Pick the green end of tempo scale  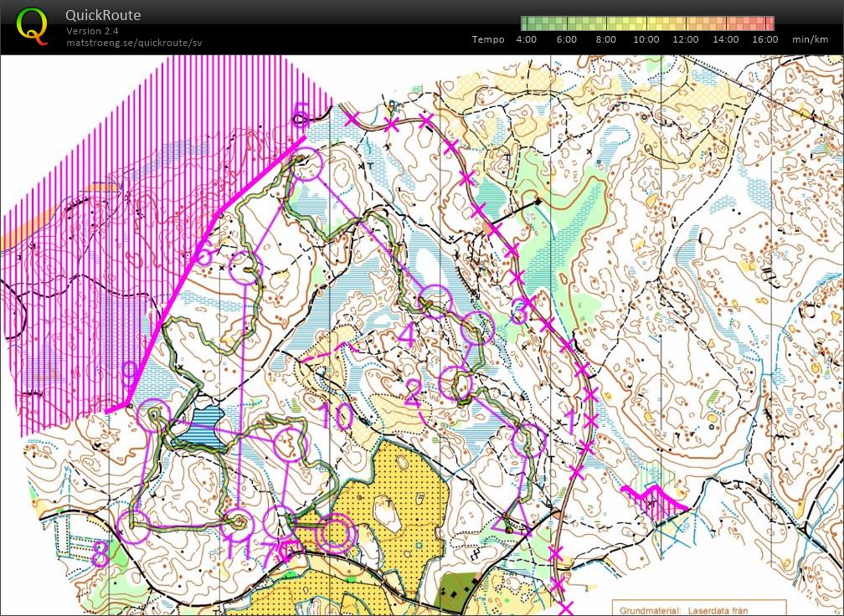[527, 23]
